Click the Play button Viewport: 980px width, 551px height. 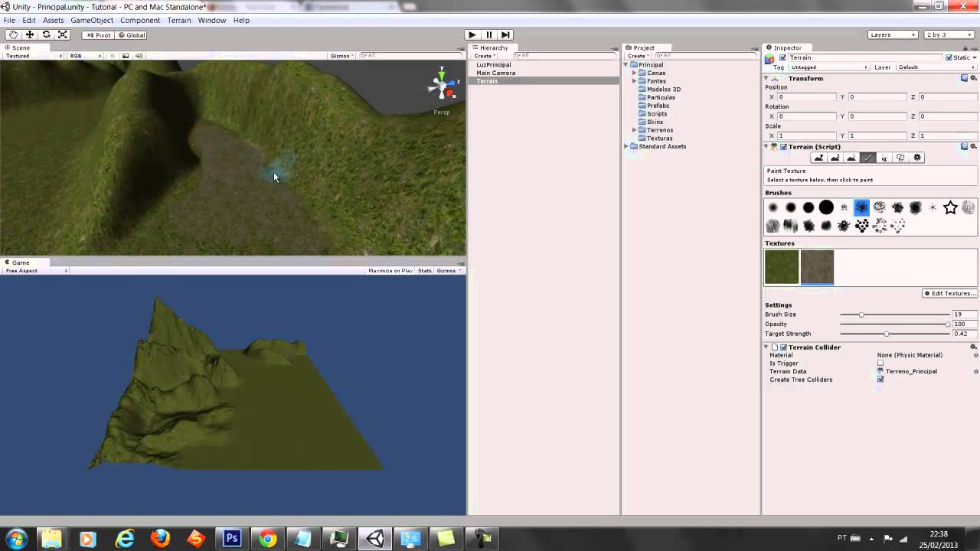[472, 34]
